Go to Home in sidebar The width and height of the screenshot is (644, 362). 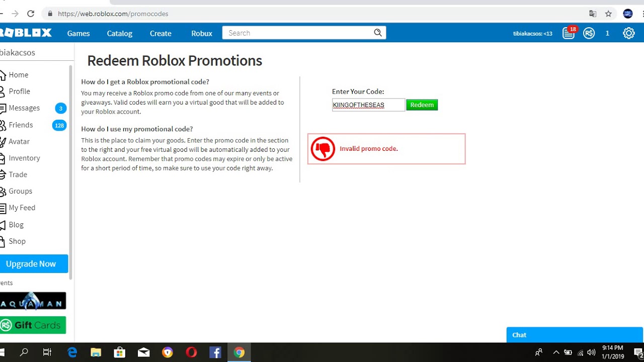(18, 74)
